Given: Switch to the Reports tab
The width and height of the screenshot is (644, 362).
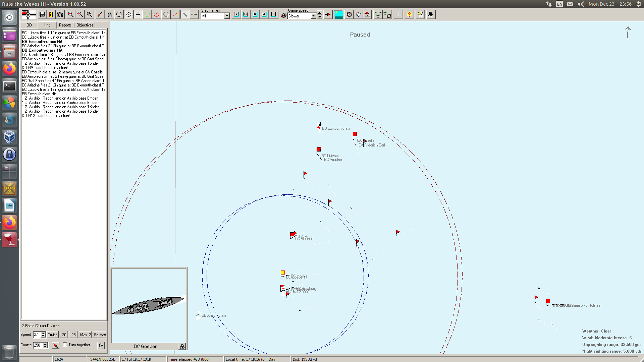Looking at the screenshot, I should coord(65,25).
